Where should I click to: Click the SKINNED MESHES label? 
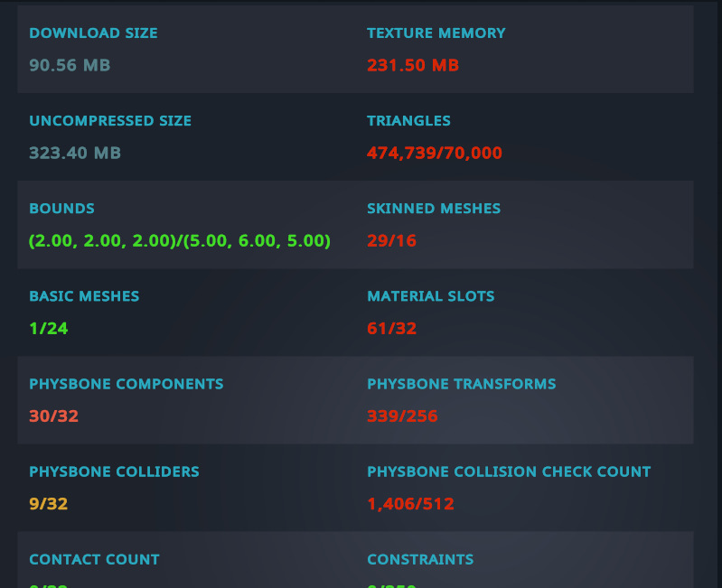point(434,209)
